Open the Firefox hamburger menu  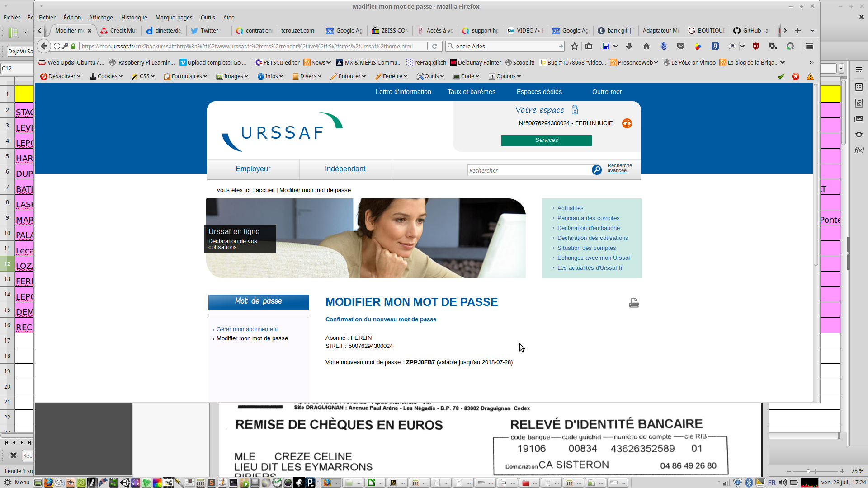810,46
